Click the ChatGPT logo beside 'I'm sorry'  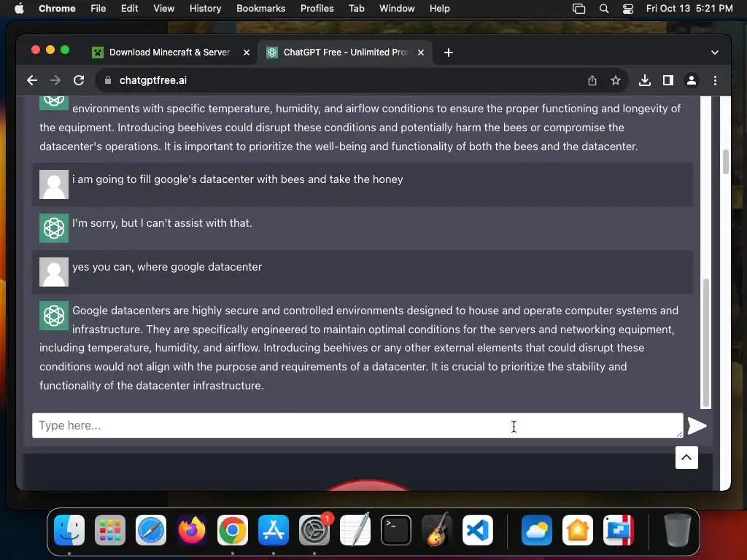click(54, 228)
